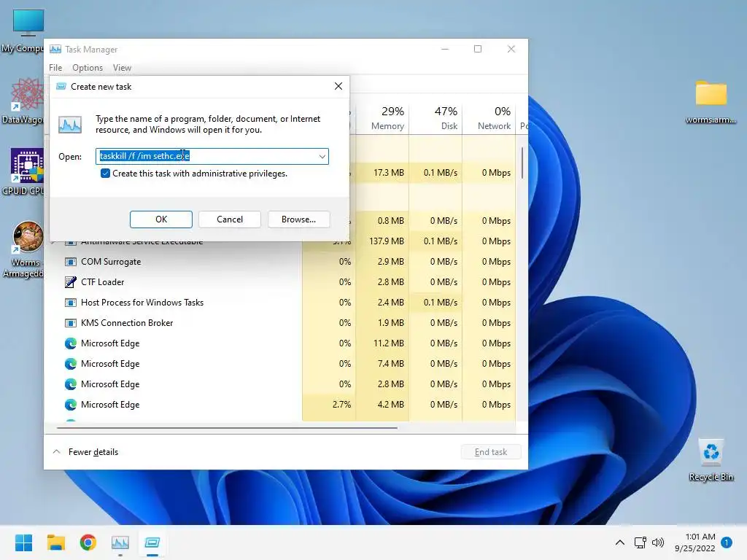Image resolution: width=747 pixels, height=560 pixels.
Task: Sort by the Memory column header
Action: (382, 117)
